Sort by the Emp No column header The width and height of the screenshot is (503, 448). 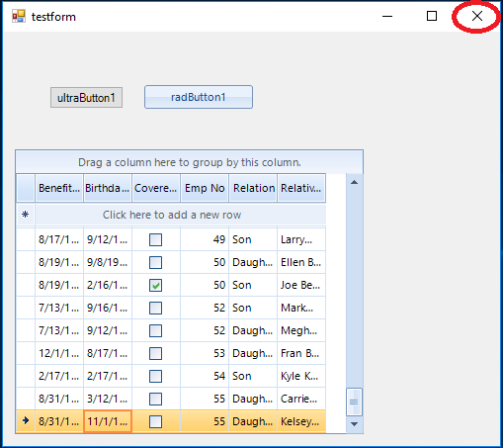205,188
